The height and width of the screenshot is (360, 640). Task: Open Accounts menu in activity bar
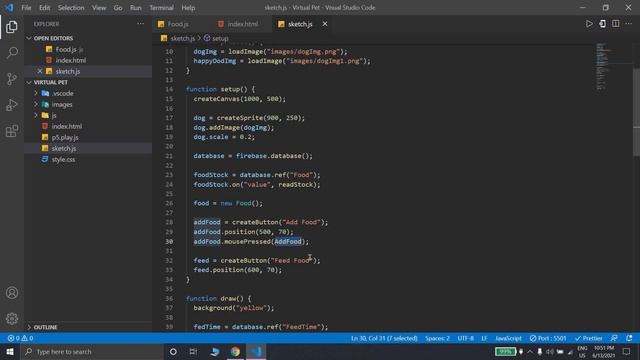pos(12,293)
